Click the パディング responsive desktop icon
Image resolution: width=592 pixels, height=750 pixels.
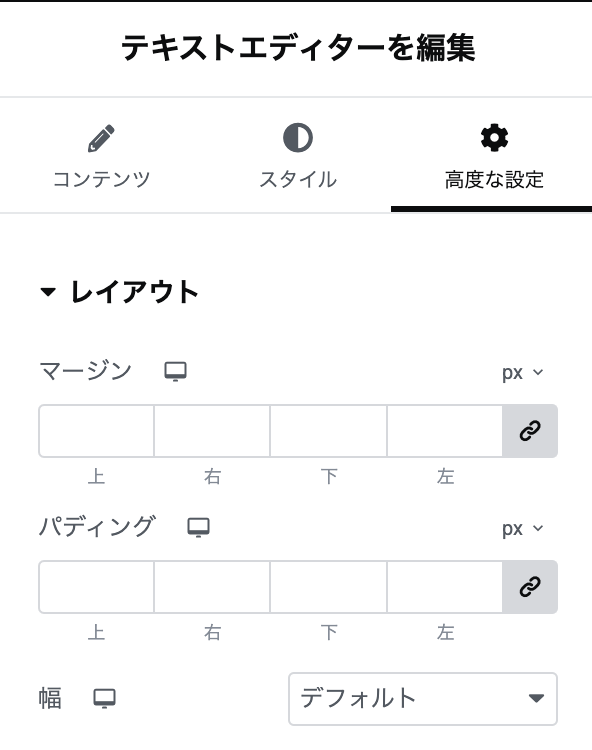(198, 528)
